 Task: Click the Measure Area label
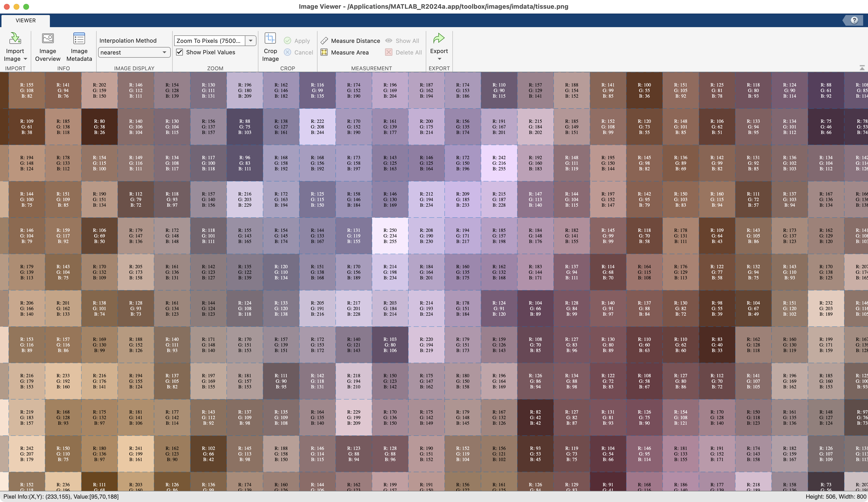[350, 52]
